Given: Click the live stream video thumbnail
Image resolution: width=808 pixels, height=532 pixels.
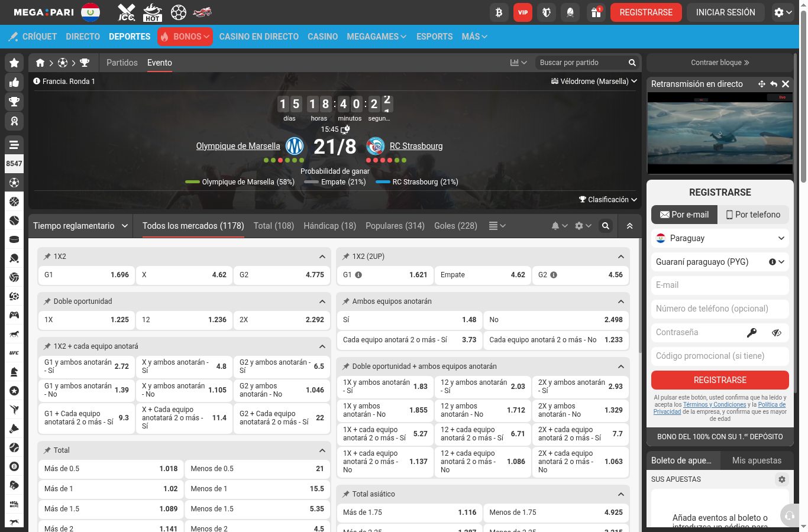Looking at the screenshot, I should tap(720, 133).
